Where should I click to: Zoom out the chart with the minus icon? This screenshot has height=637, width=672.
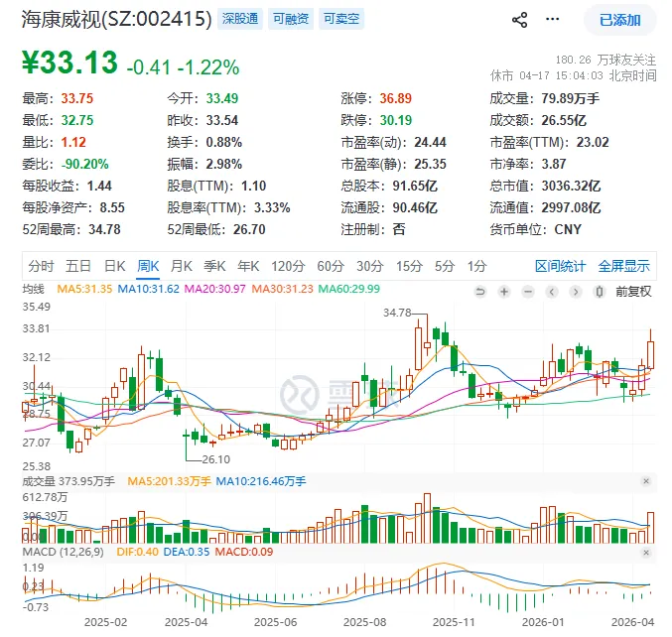click(x=528, y=292)
